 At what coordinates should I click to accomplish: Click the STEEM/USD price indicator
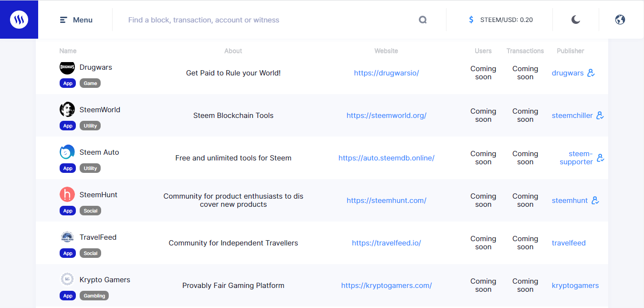tap(500, 20)
